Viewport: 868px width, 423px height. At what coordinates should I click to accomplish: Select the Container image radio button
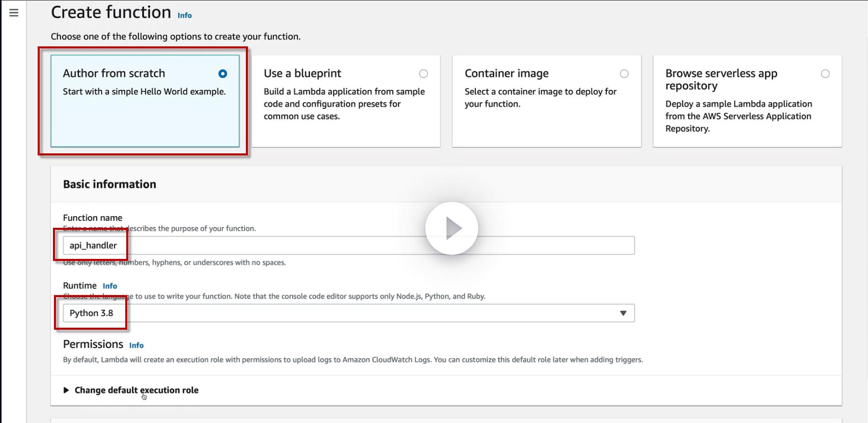pos(624,74)
